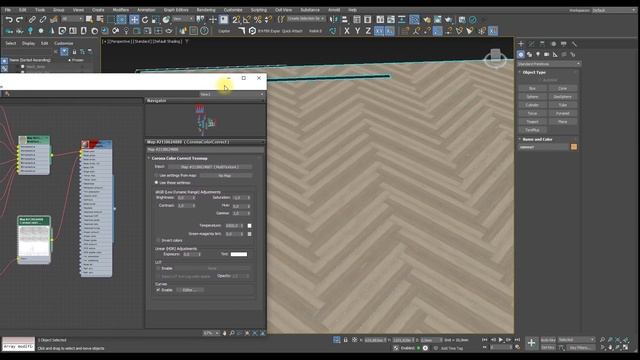Click the Mirror tool icon
Screen dimensions: 640x360
334,20
